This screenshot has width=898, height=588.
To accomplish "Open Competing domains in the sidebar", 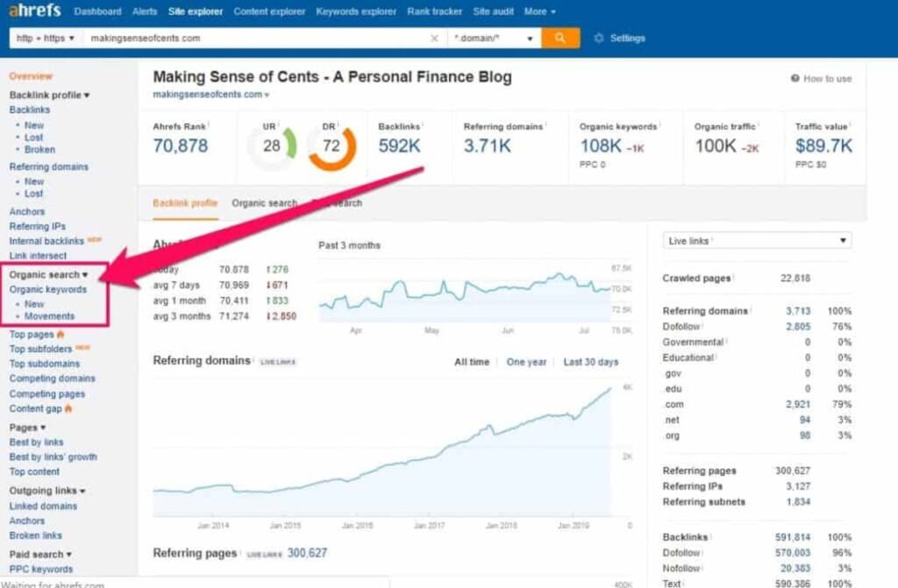I will click(52, 379).
